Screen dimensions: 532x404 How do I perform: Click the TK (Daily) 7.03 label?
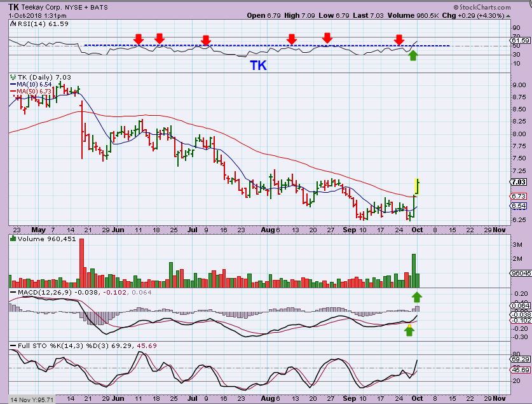click(44, 77)
